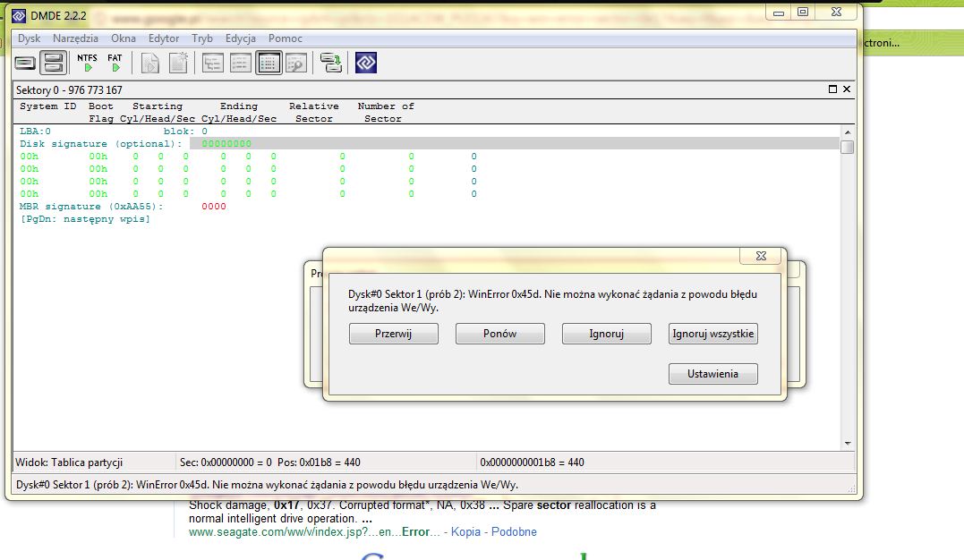The height and width of the screenshot is (560, 964).
Task: Open the file list view icon
Action: pos(241,63)
